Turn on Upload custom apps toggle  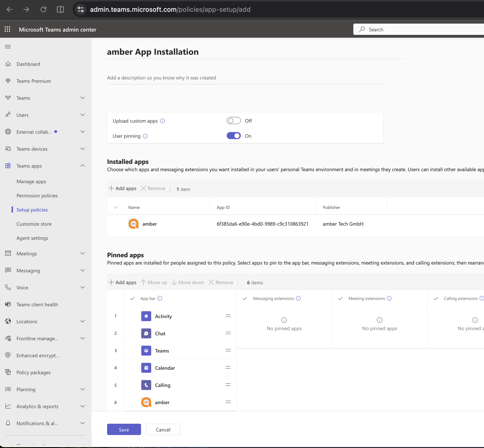(234, 120)
